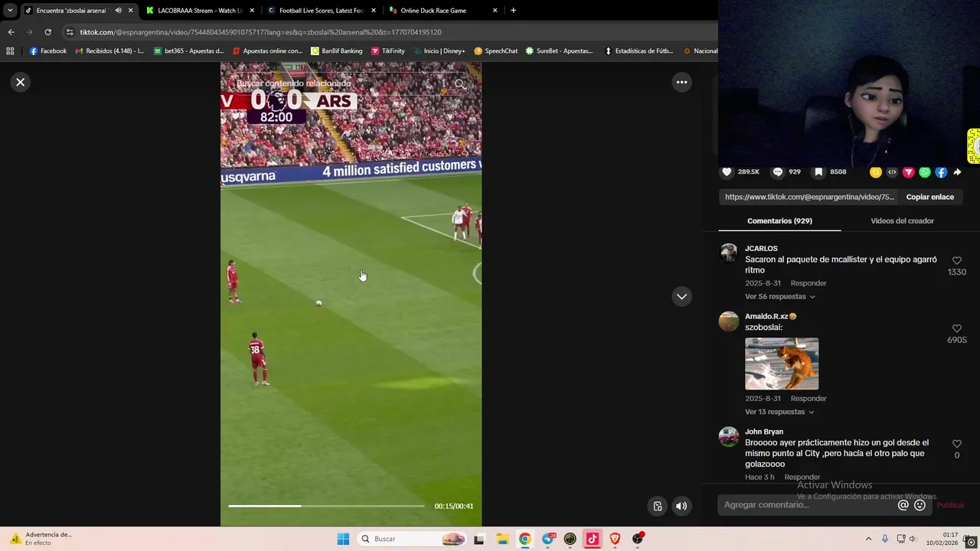Image resolution: width=980 pixels, height=551 pixels.
Task: Like Arnaldo.R.xz's comment heart
Action: [x=956, y=329]
